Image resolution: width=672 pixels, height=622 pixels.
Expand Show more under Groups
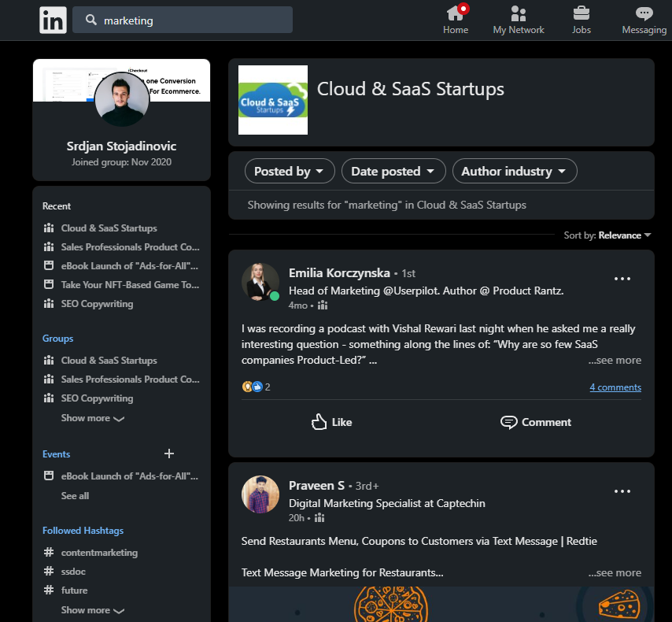93,418
